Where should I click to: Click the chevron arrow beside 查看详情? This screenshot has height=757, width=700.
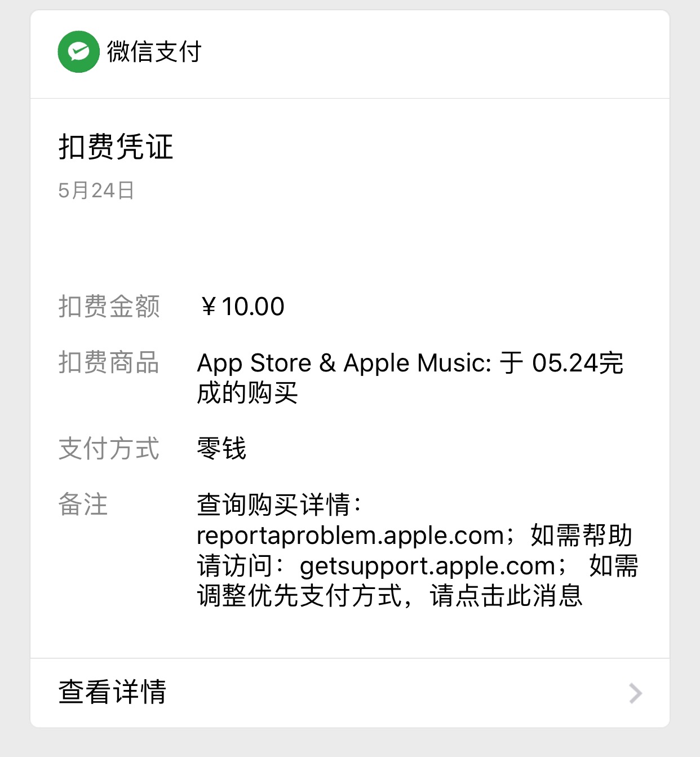pos(635,693)
